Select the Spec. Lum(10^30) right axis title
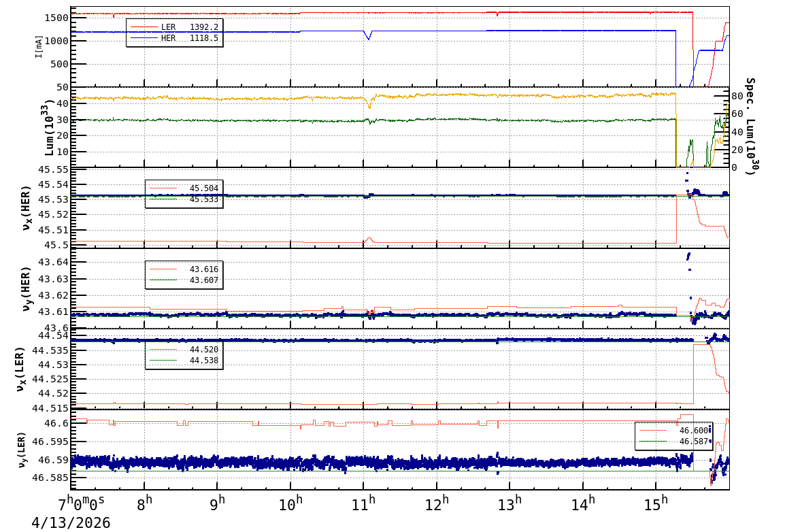The width and height of the screenshot is (785, 532). click(x=750, y=126)
